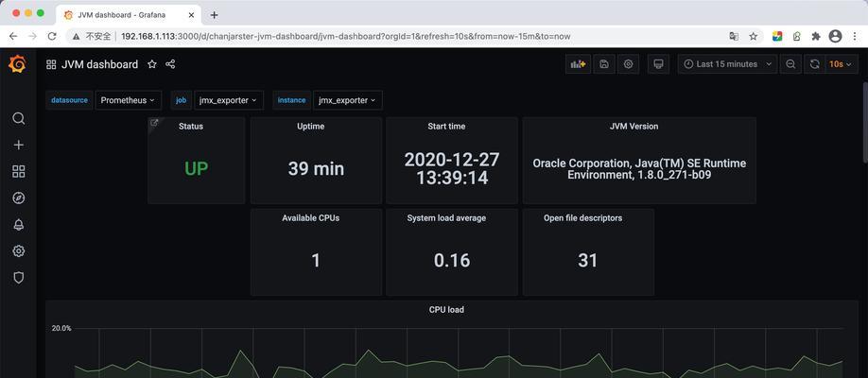Click the Available CPUs value 1
Image resolution: width=868 pixels, height=378 pixels.
coord(316,260)
